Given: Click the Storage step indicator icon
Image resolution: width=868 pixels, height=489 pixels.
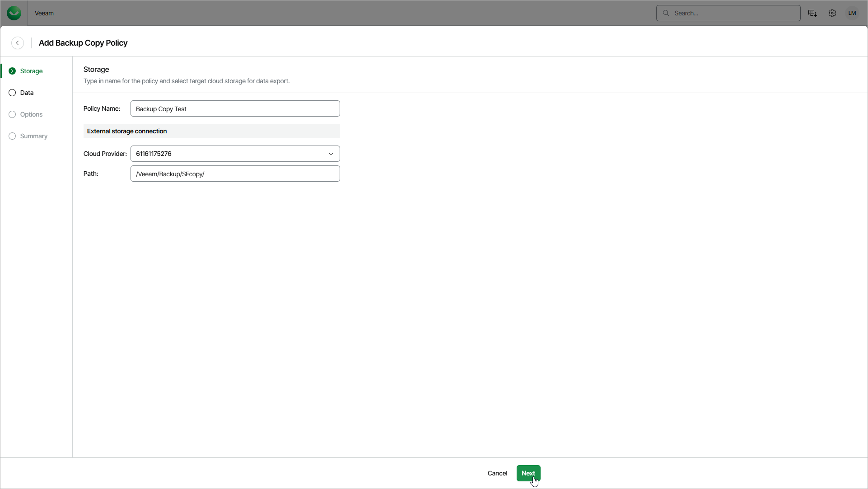Looking at the screenshot, I should 12,71.
